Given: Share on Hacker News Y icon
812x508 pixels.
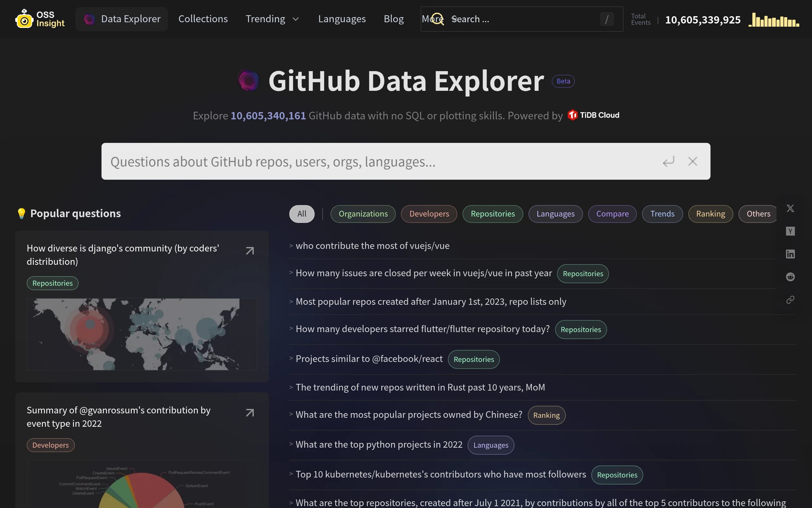Looking at the screenshot, I should pyautogui.click(x=790, y=231).
